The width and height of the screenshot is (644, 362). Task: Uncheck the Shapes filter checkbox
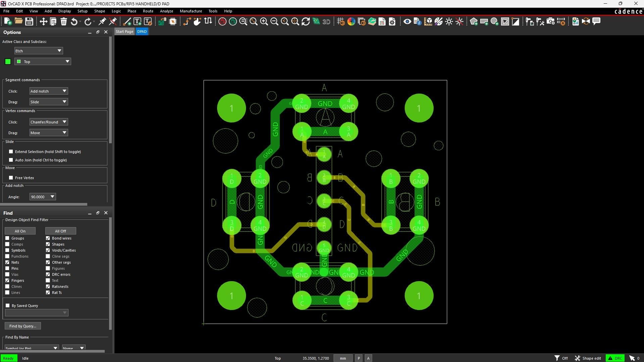48,244
